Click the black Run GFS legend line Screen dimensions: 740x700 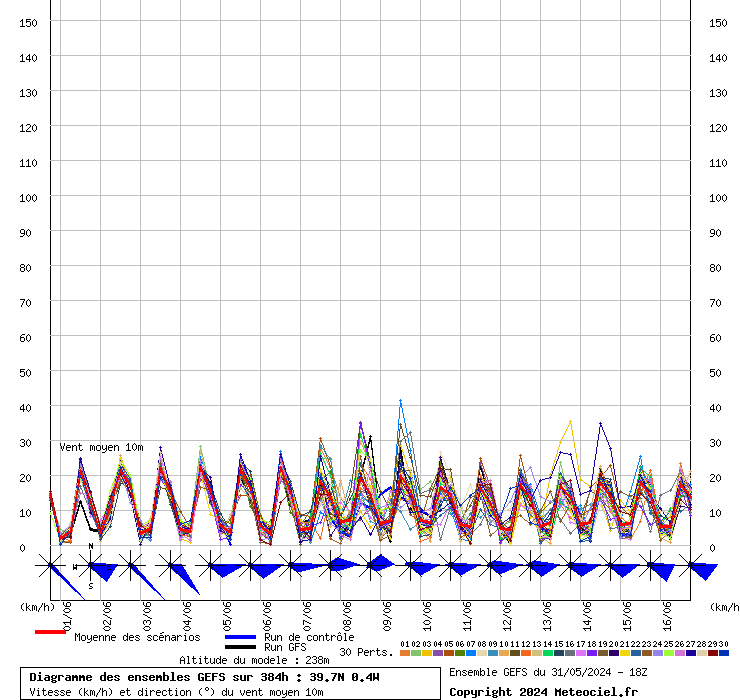[x=240, y=648]
